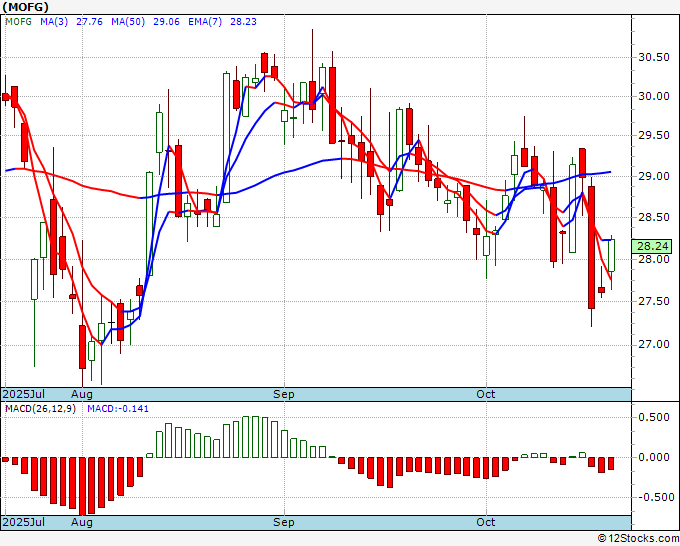This screenshot has width=680, height=546.
Task: Click the Oct label on MACD axis
Action: (486, 522)
